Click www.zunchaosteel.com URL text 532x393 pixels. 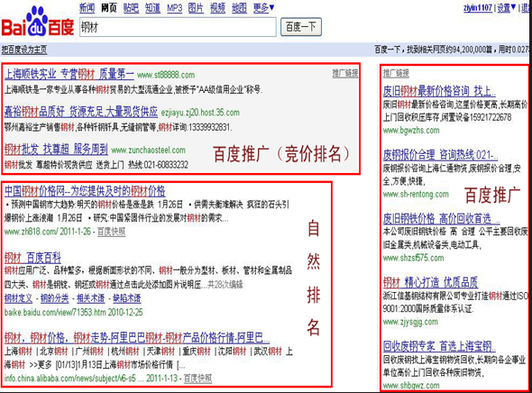pyautogui.click(x=149, y=150)
